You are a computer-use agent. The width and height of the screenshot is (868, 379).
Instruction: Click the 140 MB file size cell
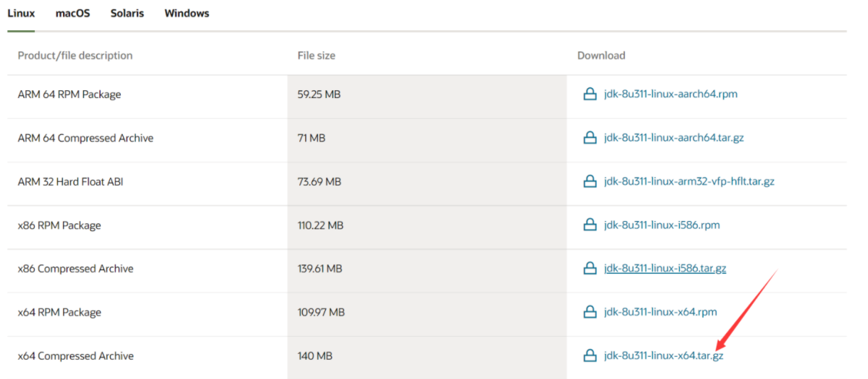(x=315, y=356)
